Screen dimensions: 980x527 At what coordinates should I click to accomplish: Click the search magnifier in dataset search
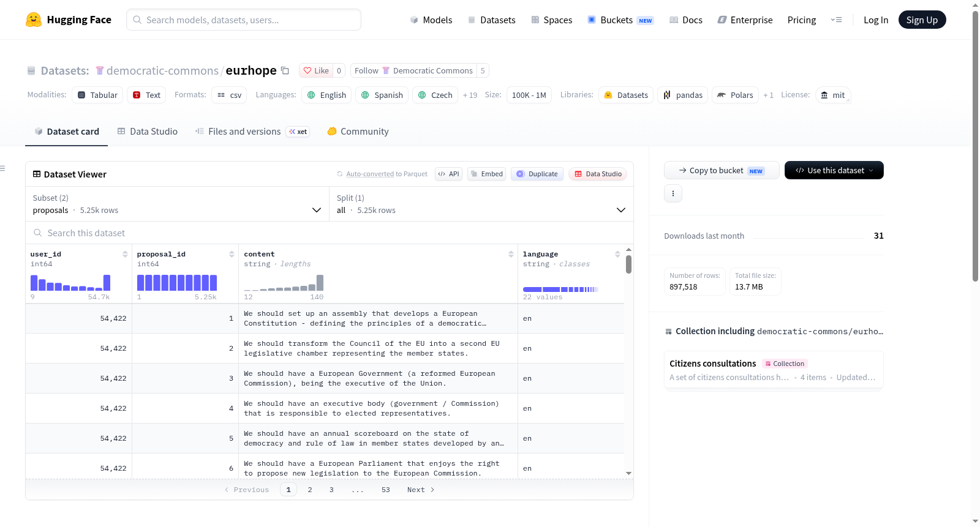click(38, 233)
